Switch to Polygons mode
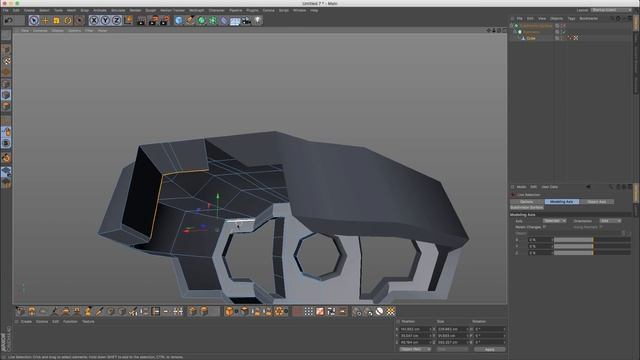Image resolution: width=640 pixels, height=360 pixels. click(6, 106)
